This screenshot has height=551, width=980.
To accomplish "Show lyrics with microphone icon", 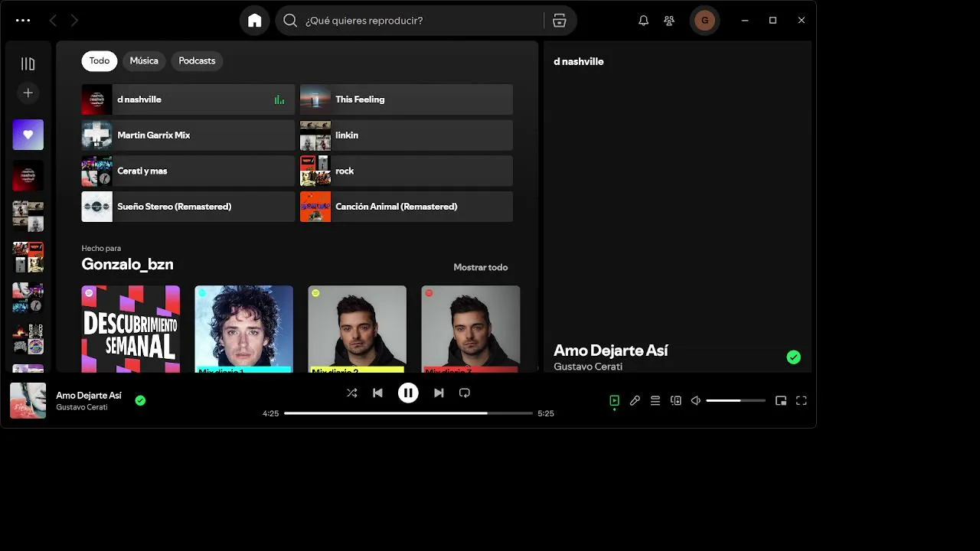I will click(x=635, y=400).
